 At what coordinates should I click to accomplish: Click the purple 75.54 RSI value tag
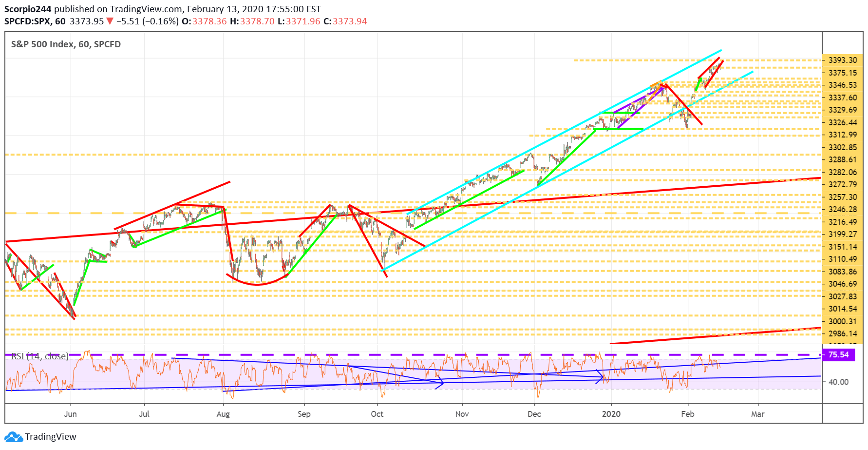838,355
